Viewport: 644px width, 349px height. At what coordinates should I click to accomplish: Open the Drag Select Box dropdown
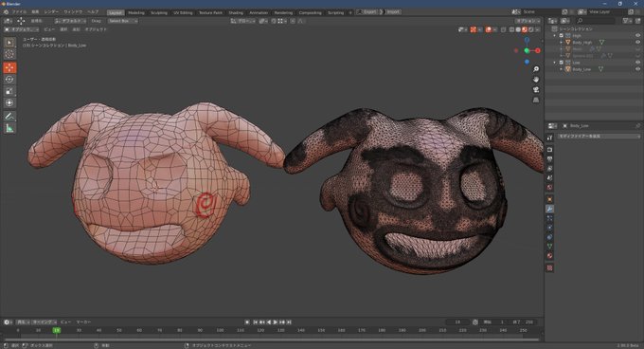click(122, 21)
